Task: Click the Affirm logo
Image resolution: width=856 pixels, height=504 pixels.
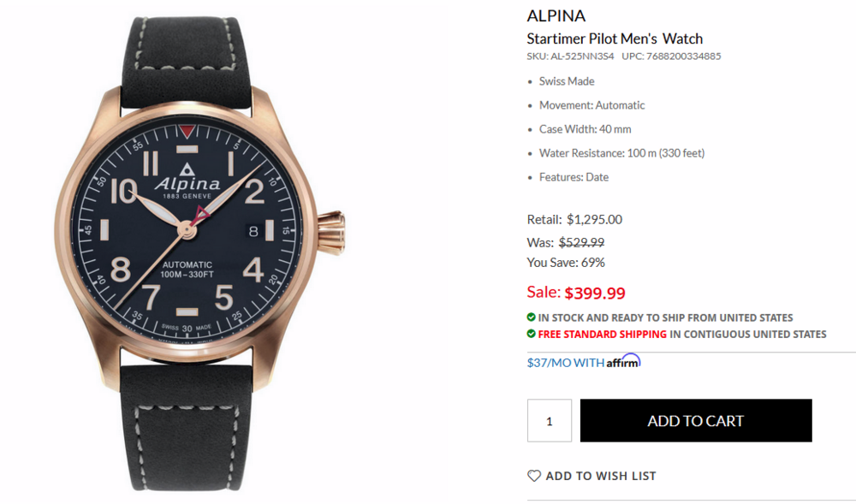Action: click(623, 362)
